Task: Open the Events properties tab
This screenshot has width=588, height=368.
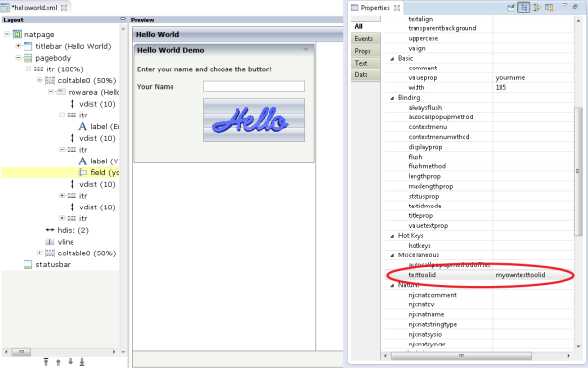Action: 364,39
